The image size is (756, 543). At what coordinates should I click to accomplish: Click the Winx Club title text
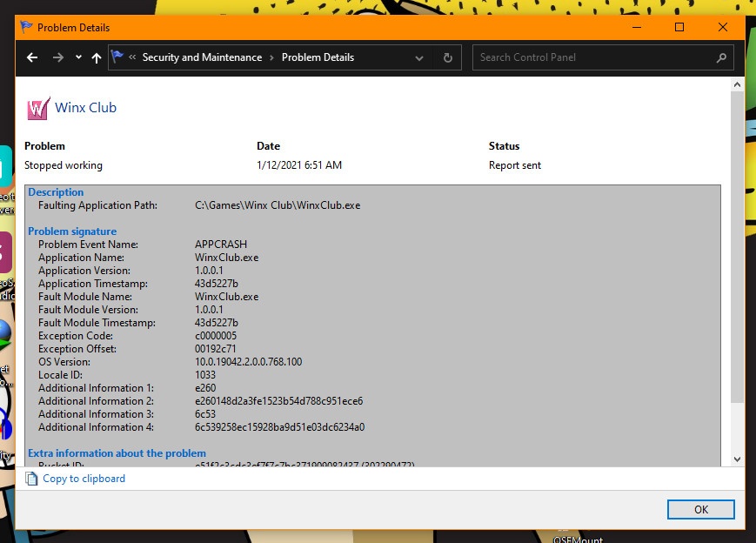coord(86,108)
